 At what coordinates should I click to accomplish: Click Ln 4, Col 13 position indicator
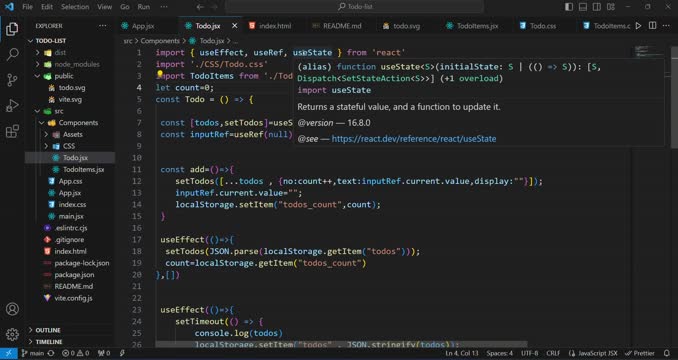[462, 354]
